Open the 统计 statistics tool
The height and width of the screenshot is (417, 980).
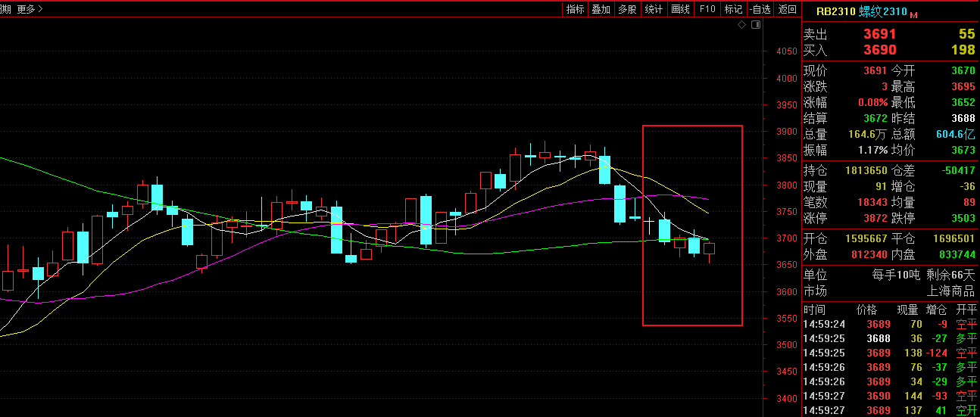pyautogui.click(x=653, y=9)
